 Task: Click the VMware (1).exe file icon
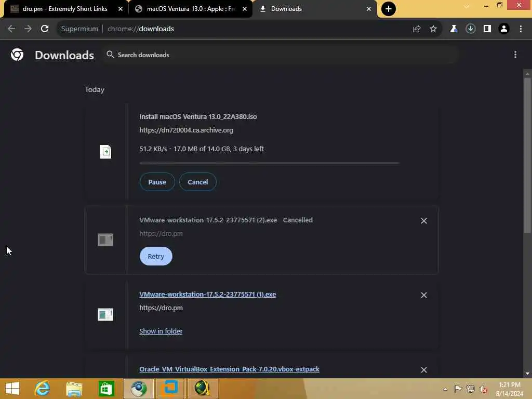105,314
